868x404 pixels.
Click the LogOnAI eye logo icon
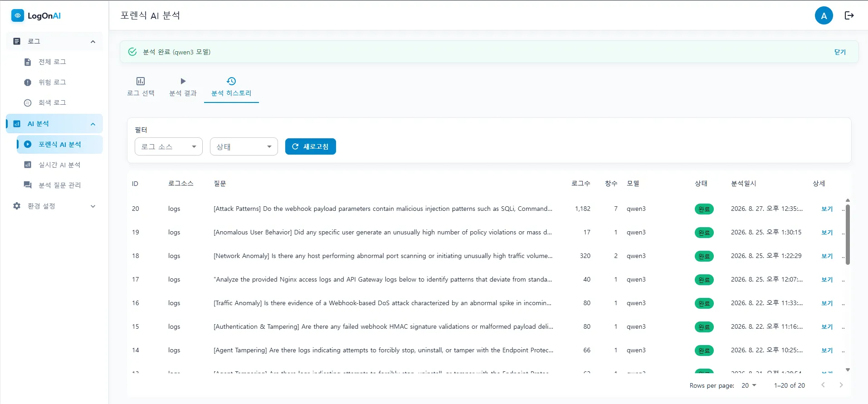pos(17,15)
